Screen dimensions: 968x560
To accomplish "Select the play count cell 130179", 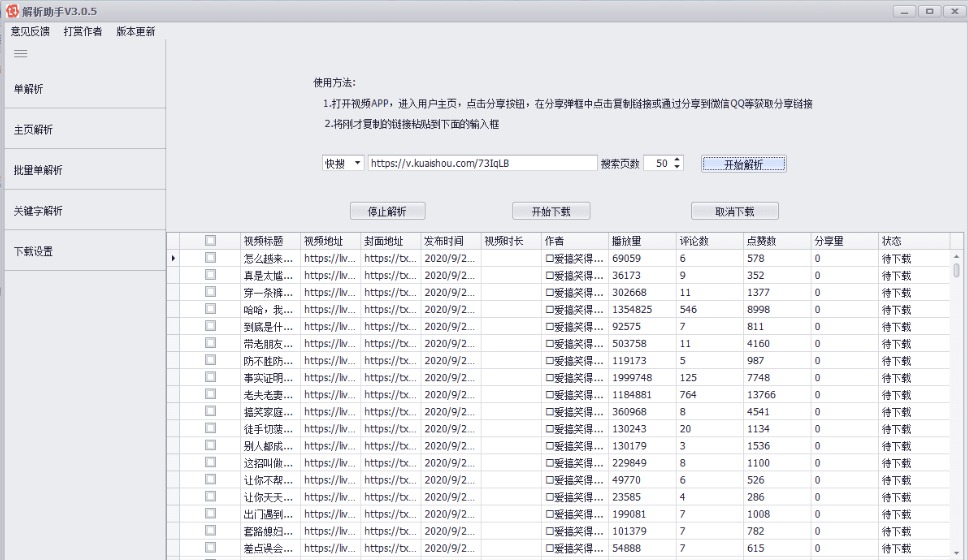I will [642, 446].
